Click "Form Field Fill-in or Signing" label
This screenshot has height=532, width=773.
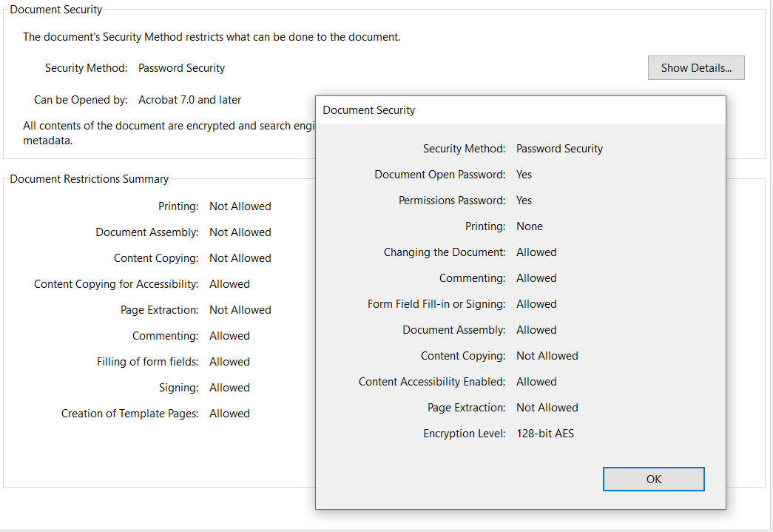pyautogui.click(x=436, y=304)
